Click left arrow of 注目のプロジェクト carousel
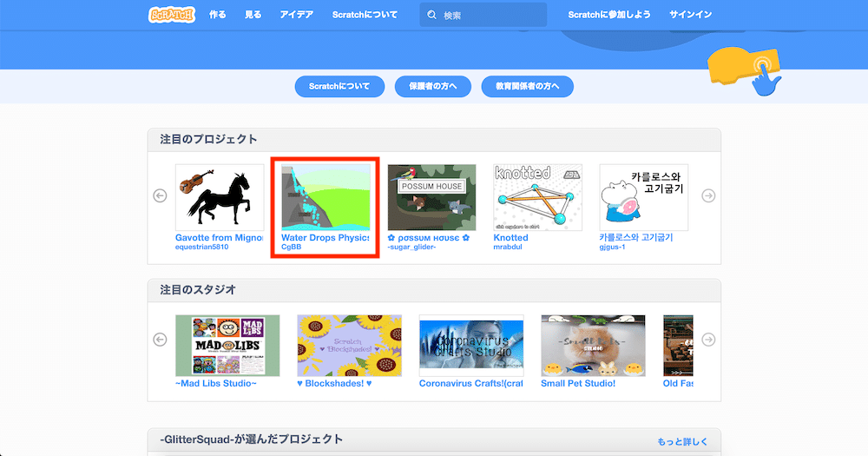The image size is (868, 456). click(x=160, y=195)
